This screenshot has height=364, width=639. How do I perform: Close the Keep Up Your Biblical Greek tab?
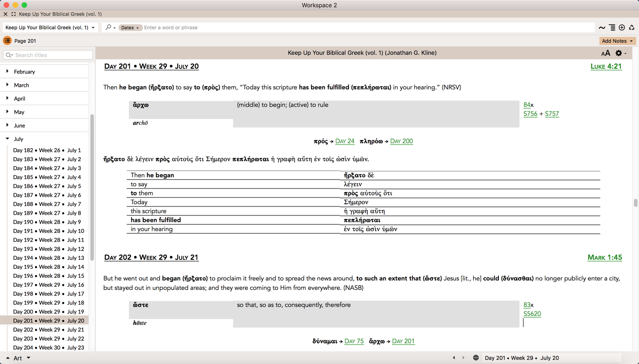(5, 14)
